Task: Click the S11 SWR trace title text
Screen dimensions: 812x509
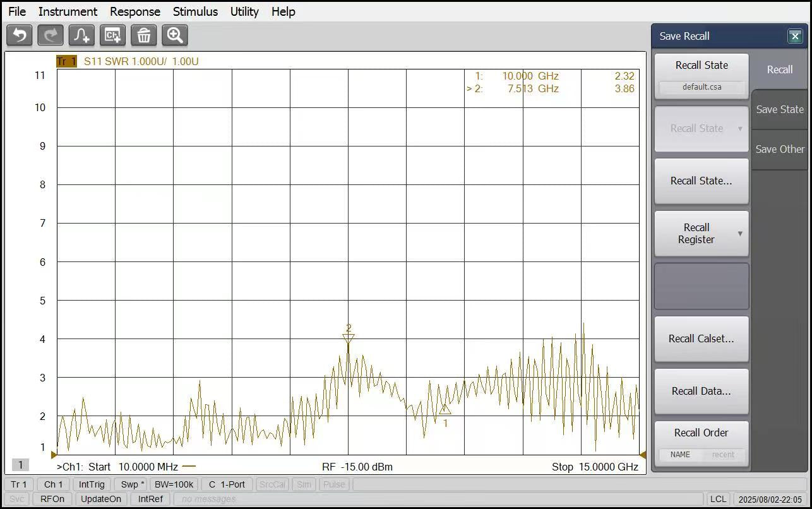Action: (141, 61)
